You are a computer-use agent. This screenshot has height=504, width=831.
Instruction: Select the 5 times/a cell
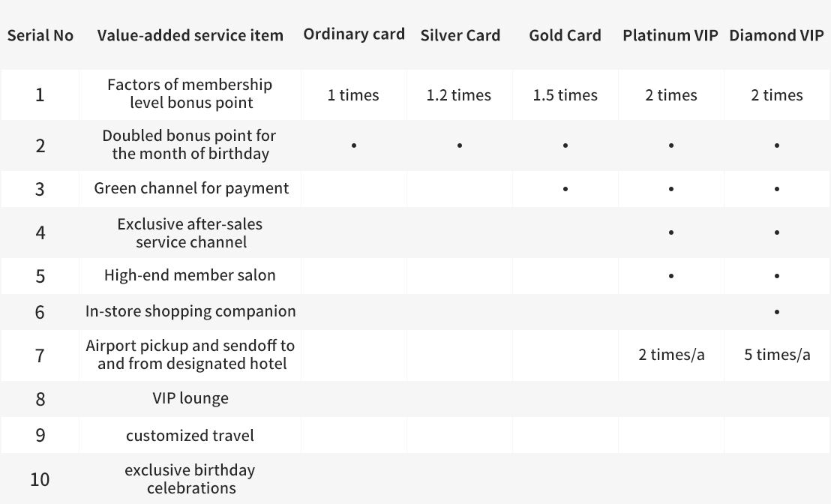777,355
